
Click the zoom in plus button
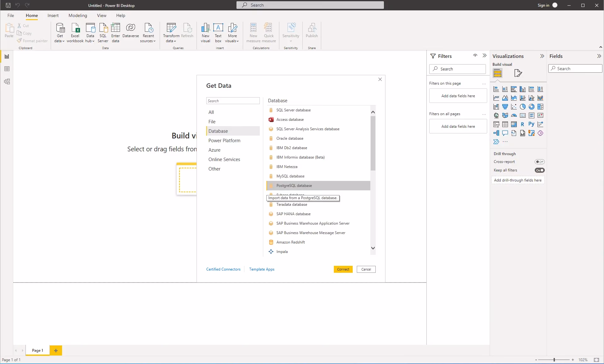point(573,360)
